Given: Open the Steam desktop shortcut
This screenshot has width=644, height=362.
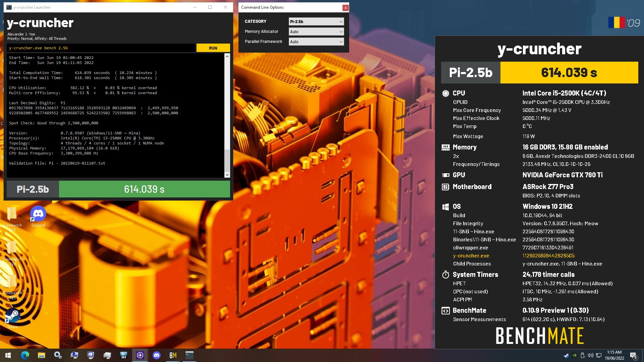Looking at the screenshot, I should coord(12,318).
